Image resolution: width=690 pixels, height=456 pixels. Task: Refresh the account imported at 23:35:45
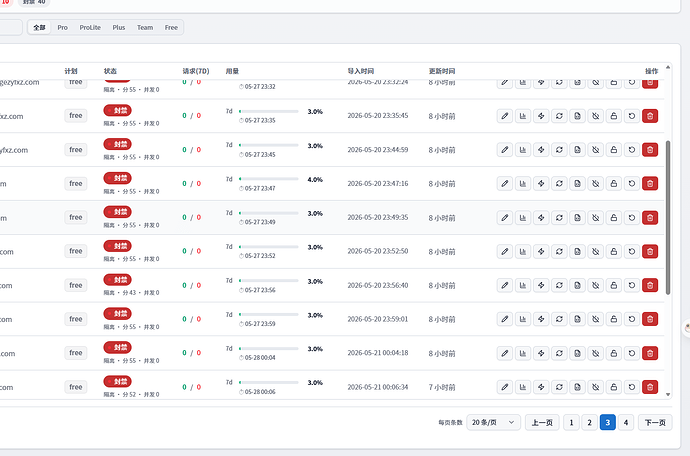point(559,116)
